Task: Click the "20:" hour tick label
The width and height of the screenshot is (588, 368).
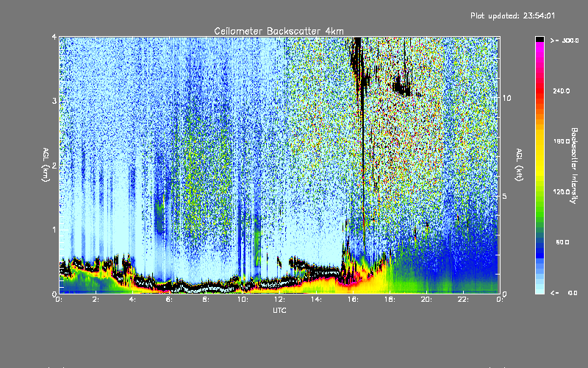Action: (x=427, y=300)
